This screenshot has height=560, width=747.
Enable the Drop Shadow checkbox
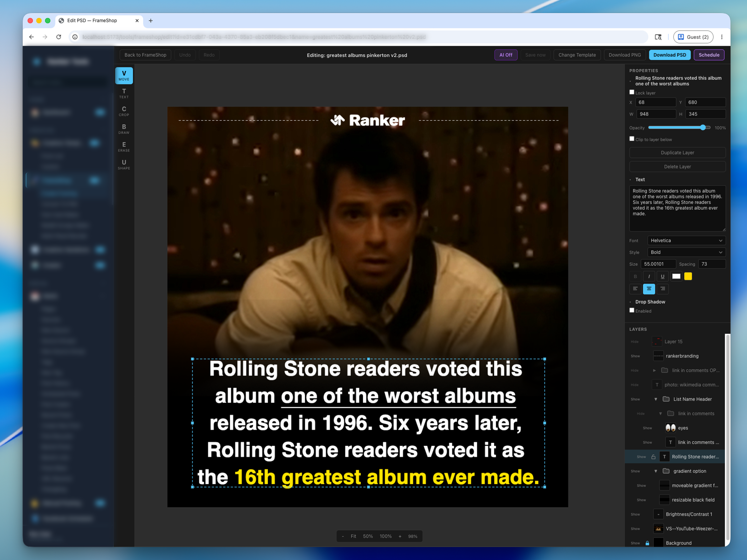coord(632,310)
